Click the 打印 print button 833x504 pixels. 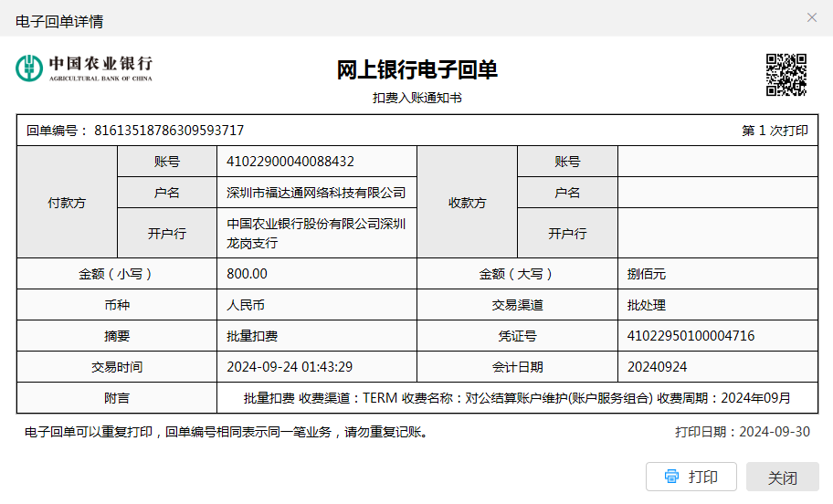(x=691, y=477)
